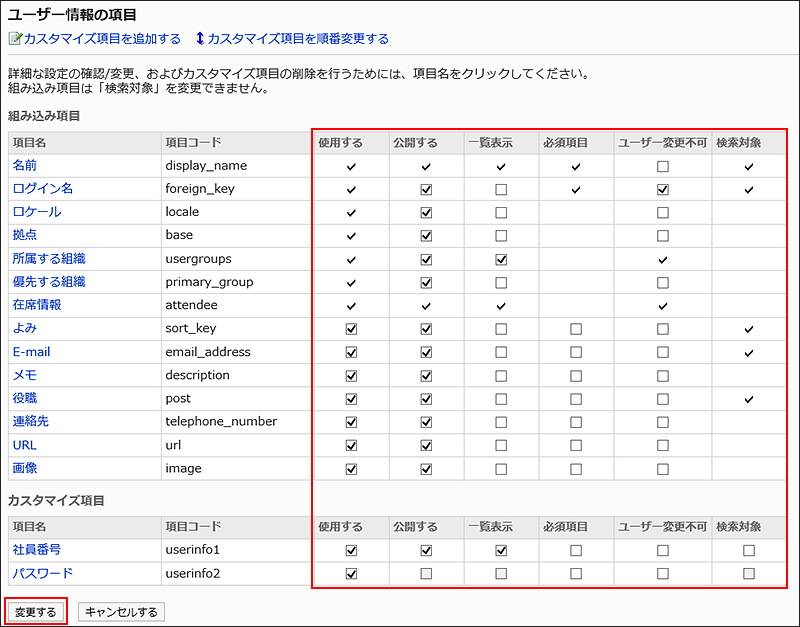Open the パスワード custom item link
This screenshot has height=627, width=800.
pos(43,573)
